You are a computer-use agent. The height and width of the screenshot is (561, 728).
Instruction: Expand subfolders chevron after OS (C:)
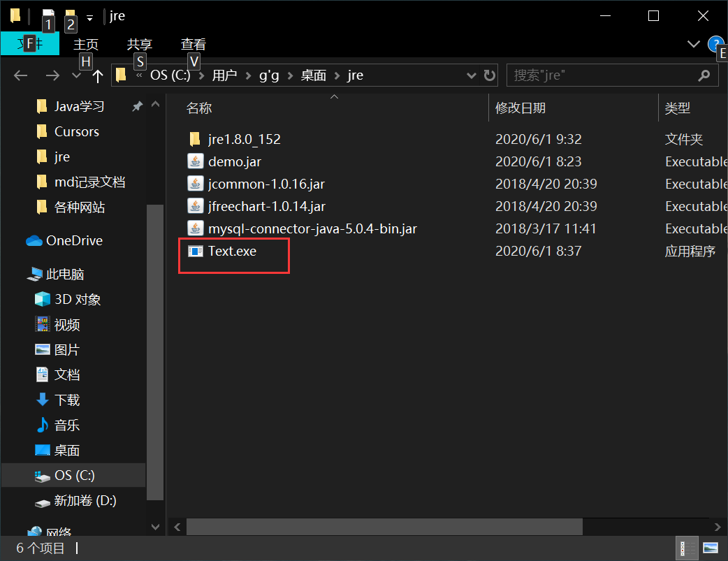click(202, 75)
